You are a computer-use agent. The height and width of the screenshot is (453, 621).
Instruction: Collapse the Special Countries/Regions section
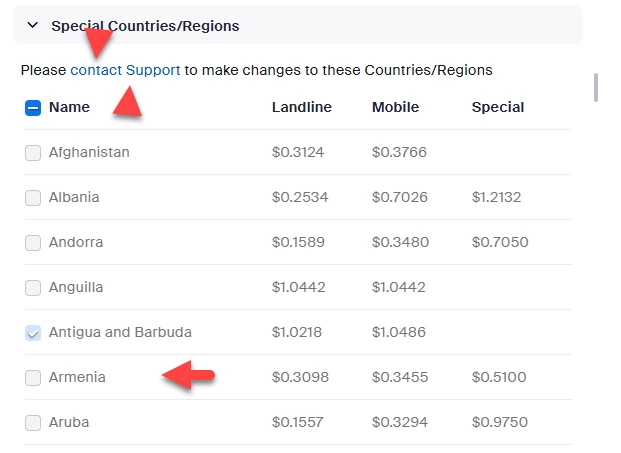(x=32, y=26)
